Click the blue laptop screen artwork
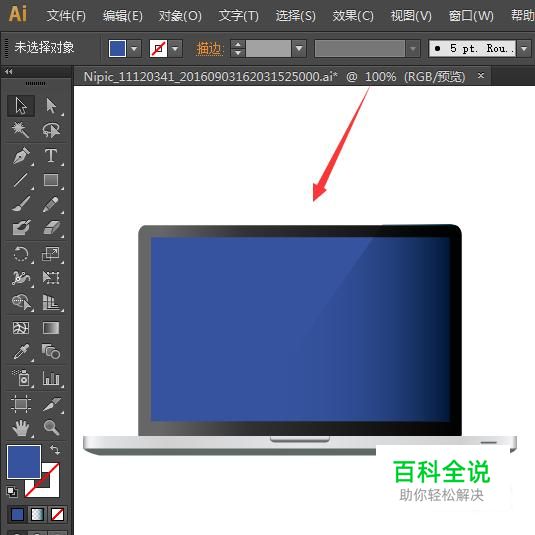The image size is (535, 535). tap(300, 329)
